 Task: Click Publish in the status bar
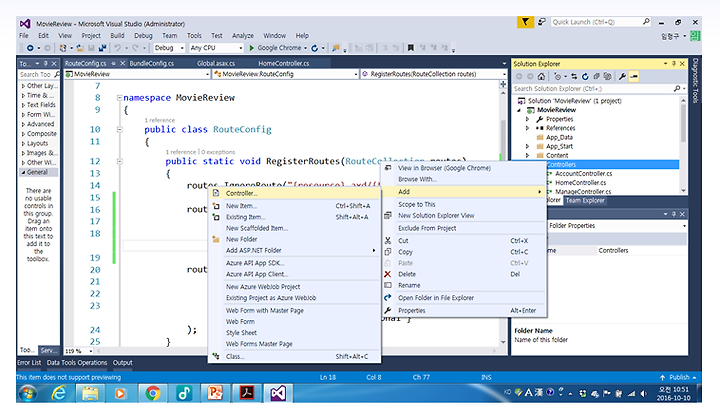pos(679,377)
